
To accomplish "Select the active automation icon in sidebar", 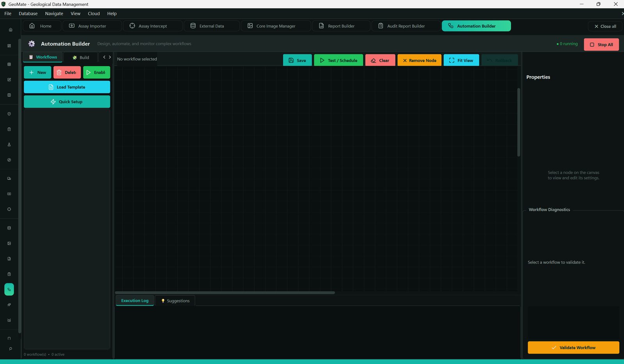I will (x=9, y=290).
